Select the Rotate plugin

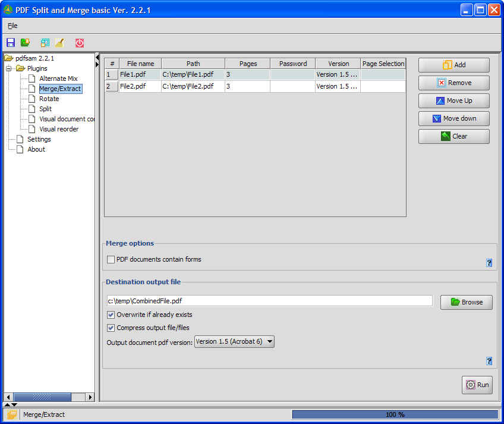coord(49,99)
